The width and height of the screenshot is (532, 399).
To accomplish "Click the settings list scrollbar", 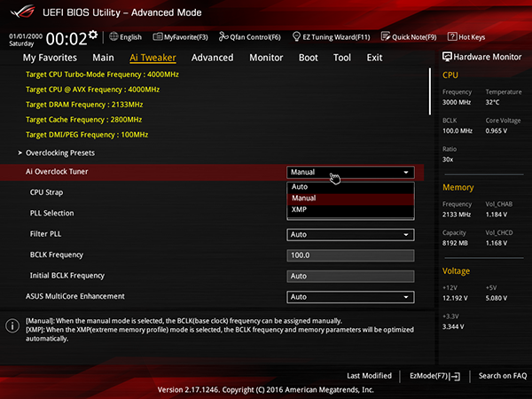I will point(430,91).
